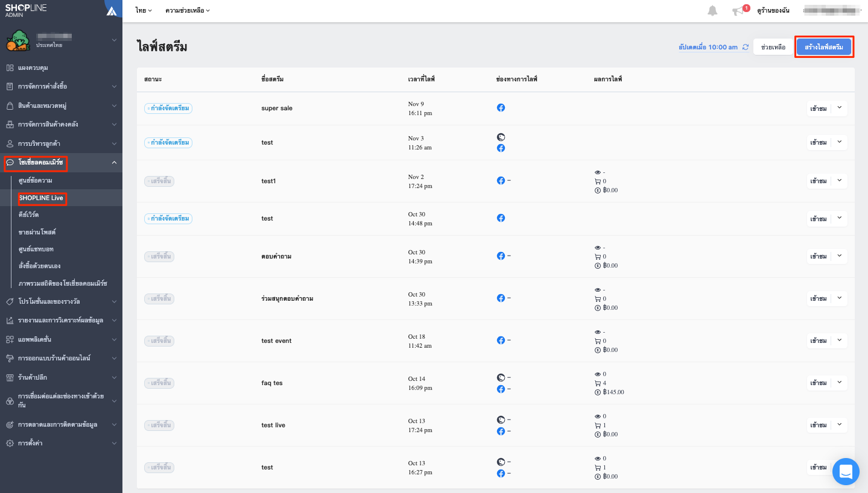The height and width of the screenshot is (493, 868).
Task: Click the สร้างไลฟ์สตรีม button
Action: pos(824,47)
